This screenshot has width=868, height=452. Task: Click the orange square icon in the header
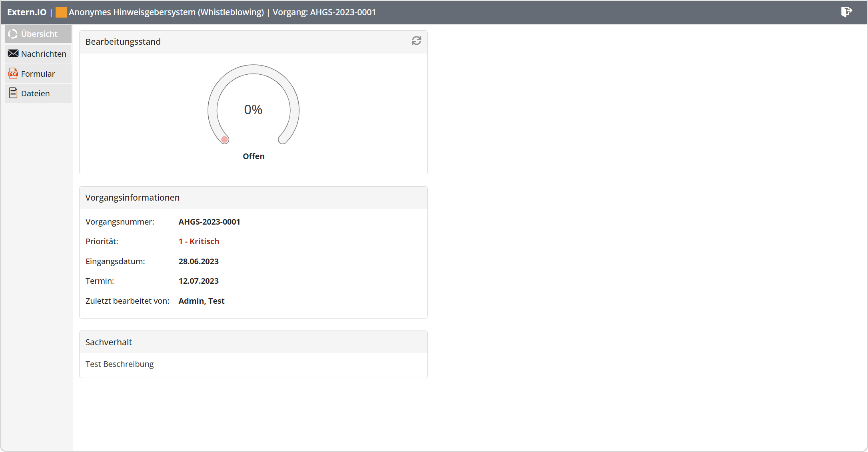[61, 12]
